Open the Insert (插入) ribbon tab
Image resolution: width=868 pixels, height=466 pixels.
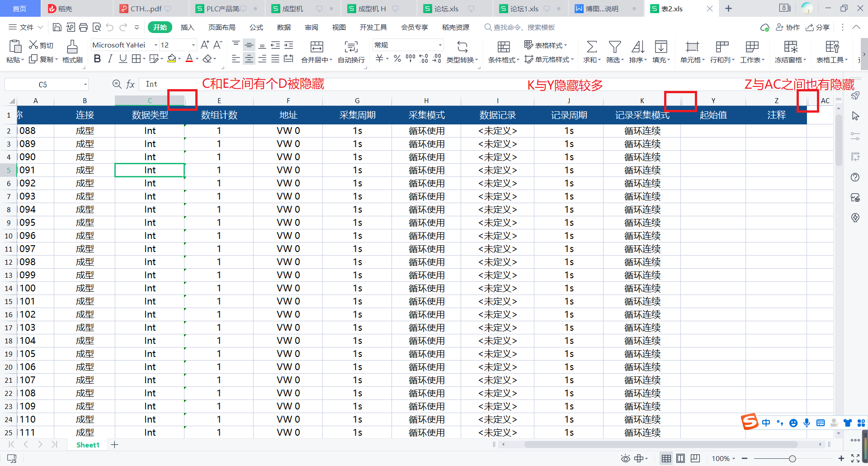[x=187, y=28]
